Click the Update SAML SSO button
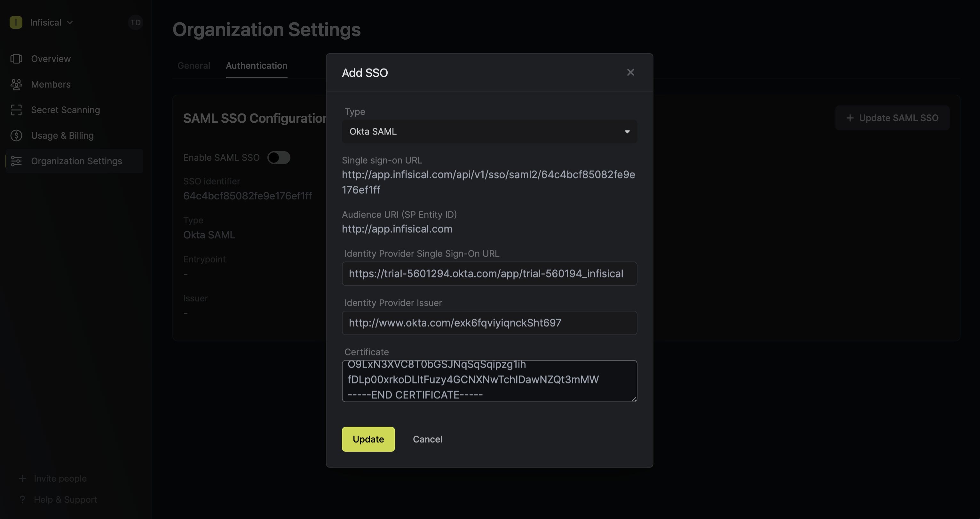The height and width of the screenshot is (519, 980). point(892,118)
